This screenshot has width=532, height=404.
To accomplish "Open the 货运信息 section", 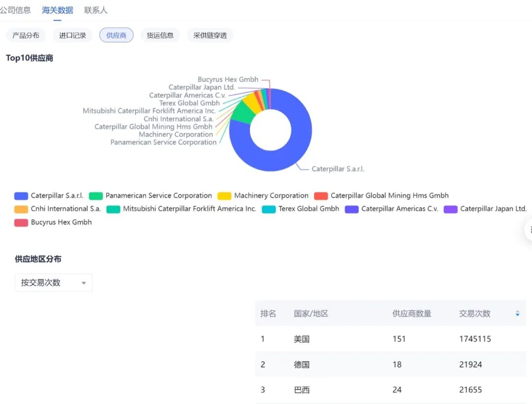I will (160, 35).
